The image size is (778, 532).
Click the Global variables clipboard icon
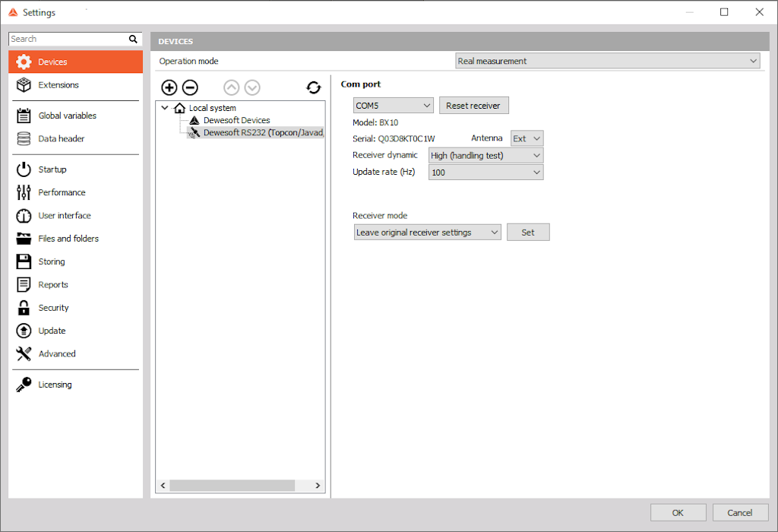point(24,116)
